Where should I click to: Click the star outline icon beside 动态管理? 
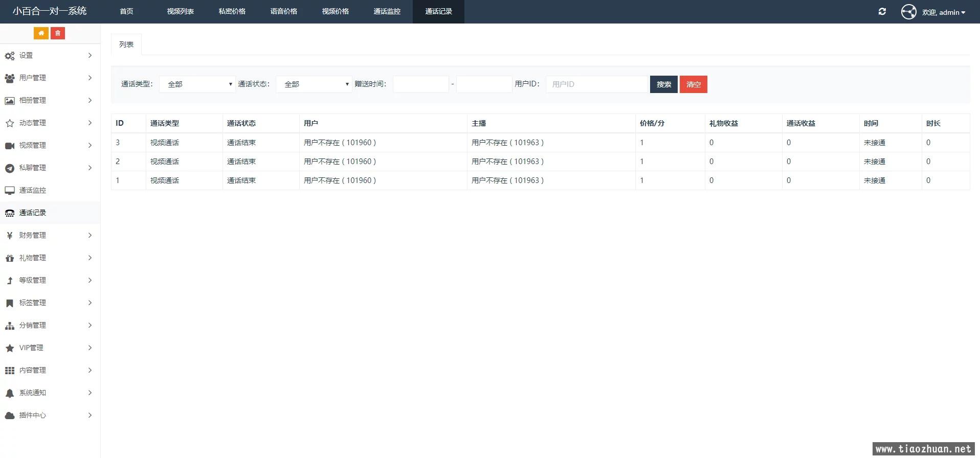tap(10, 123)
